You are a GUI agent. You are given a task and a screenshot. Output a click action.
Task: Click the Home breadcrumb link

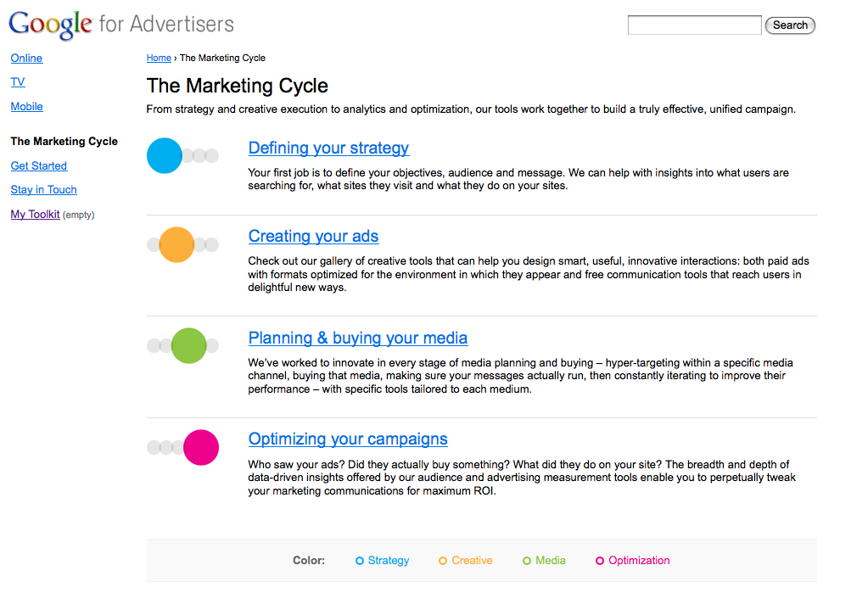159,59
